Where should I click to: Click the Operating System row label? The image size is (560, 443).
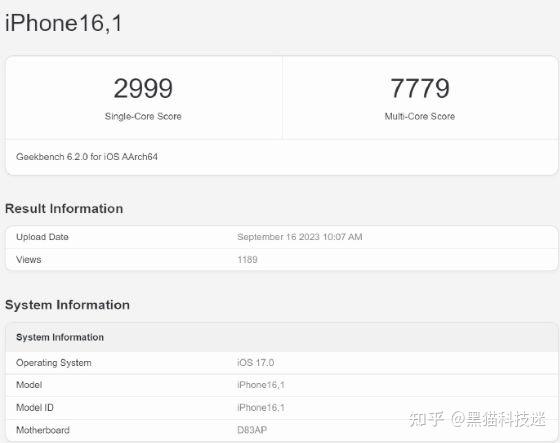click(x=54, y=363)
